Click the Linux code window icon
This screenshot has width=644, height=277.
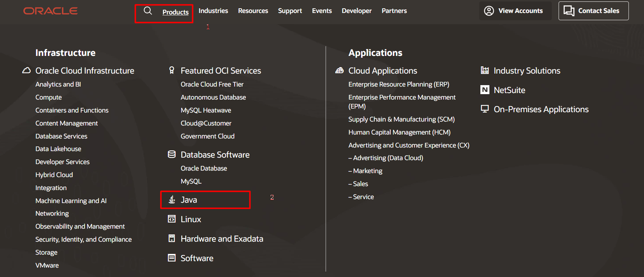172,219
